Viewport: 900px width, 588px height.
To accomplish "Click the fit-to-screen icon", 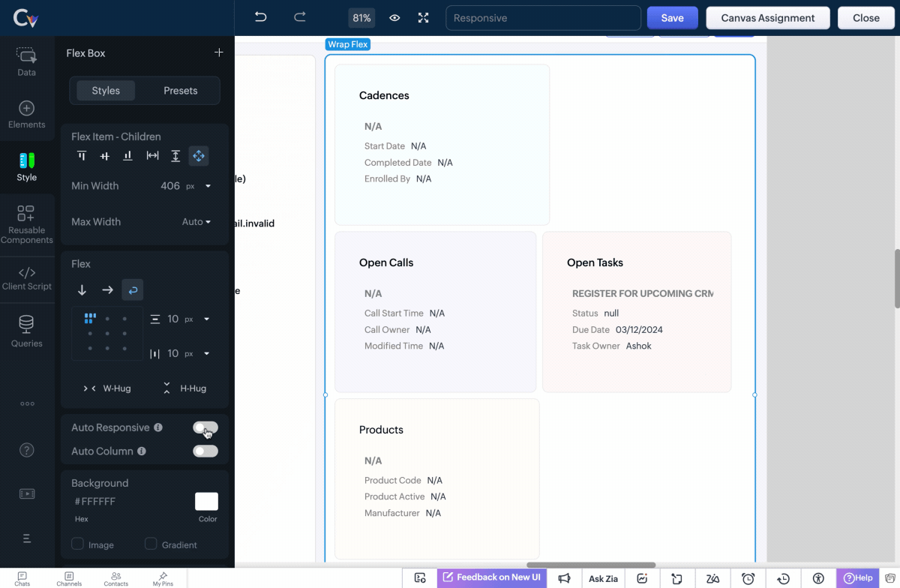I will (x=424, y=18).
